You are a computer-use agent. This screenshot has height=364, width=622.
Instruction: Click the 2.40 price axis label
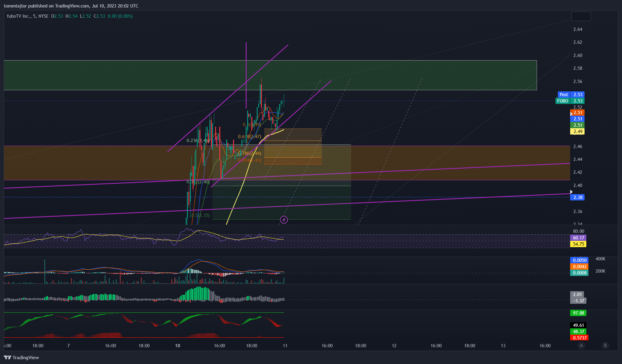[578, 185]
